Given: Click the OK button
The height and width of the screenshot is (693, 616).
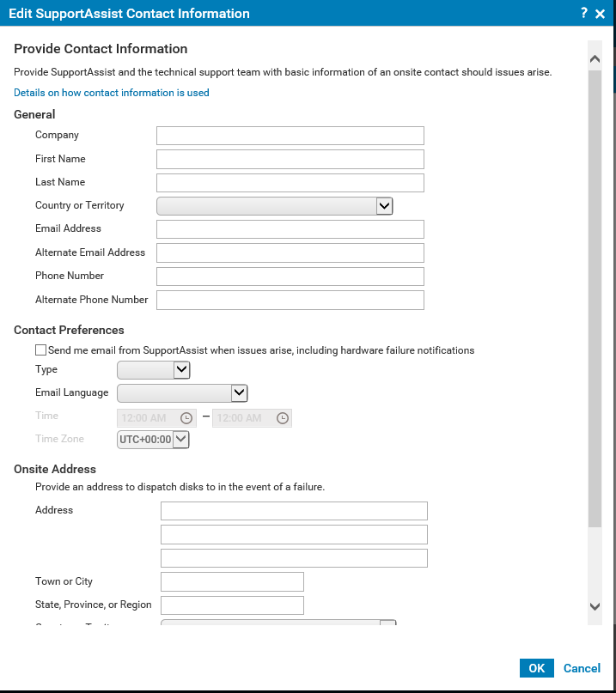Looking at the screenshot, I should (536, 667).
